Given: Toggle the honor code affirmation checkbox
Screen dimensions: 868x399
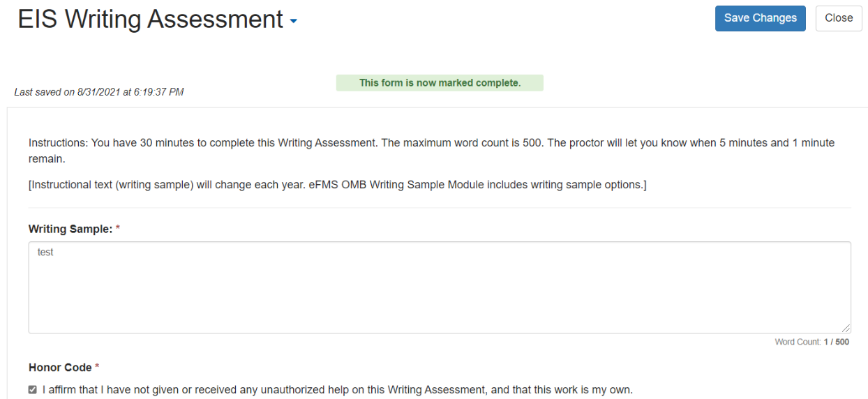Looking at the screenshot, I should (32, 390).
